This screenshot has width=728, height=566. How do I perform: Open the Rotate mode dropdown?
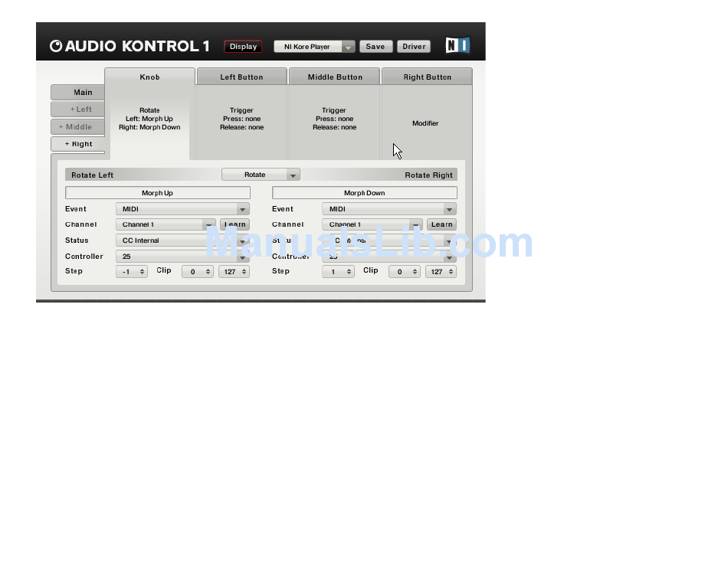point(261,175)
